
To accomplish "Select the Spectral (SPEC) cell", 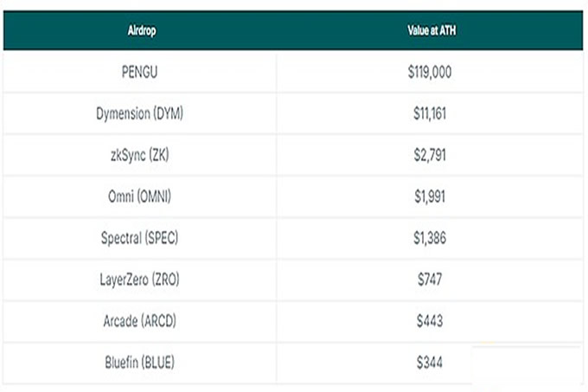I will [x=141, y=238].
